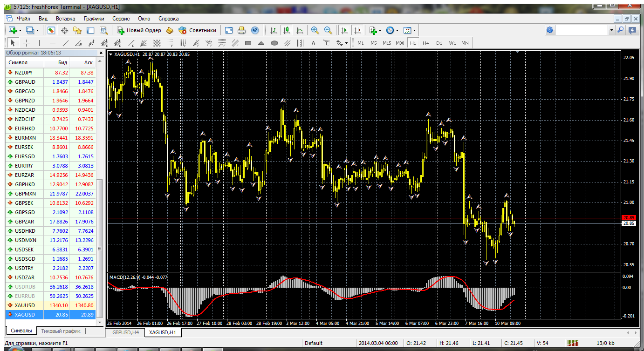Viewport: 644px width, 351px height.
Task: Click the Новый Ордер button
Action: click(x=139, y=30)
